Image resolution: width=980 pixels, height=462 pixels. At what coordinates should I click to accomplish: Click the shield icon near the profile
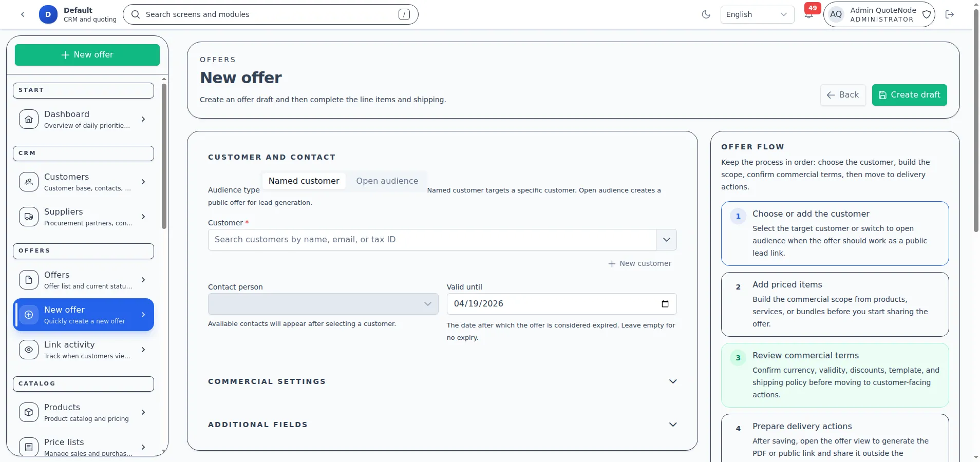coord(926,14)
